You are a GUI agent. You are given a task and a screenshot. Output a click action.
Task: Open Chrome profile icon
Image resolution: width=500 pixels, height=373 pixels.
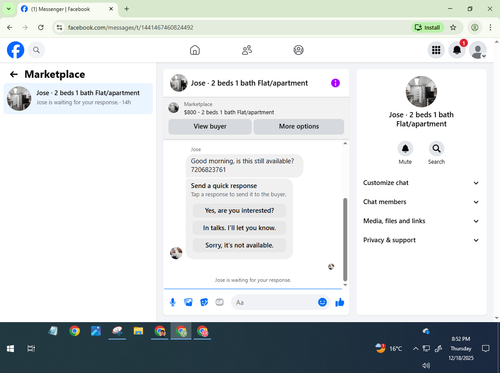(x=475, y=27)
